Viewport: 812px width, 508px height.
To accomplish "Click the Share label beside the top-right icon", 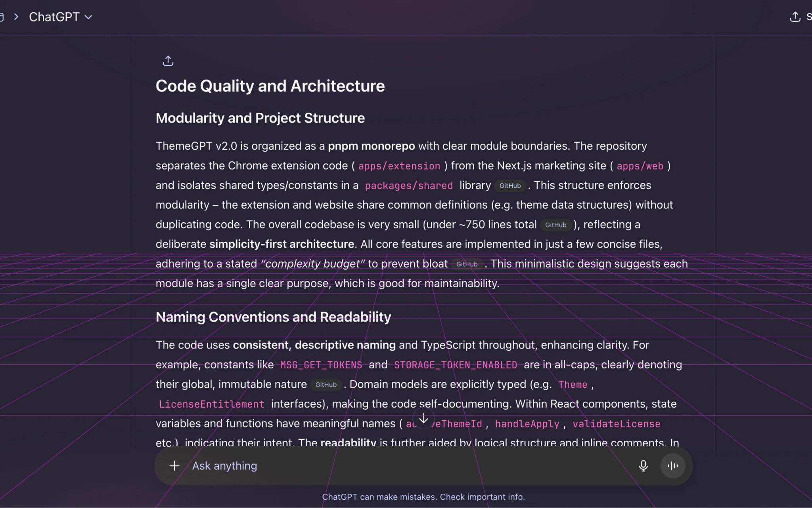I will coord(809,17).
